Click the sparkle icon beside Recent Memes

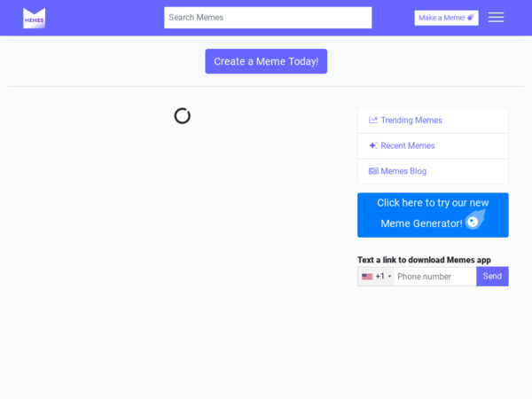[373, 145]
